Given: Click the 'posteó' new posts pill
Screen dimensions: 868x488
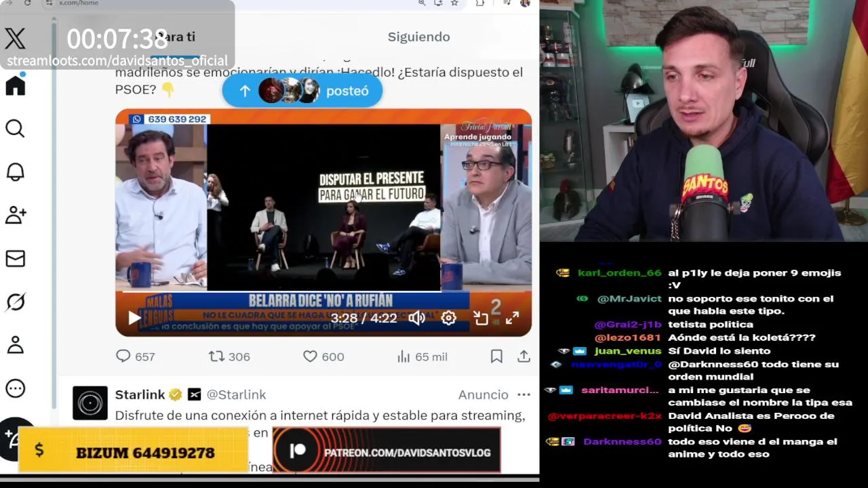Looking at the screenshot, I should (302, 91).
